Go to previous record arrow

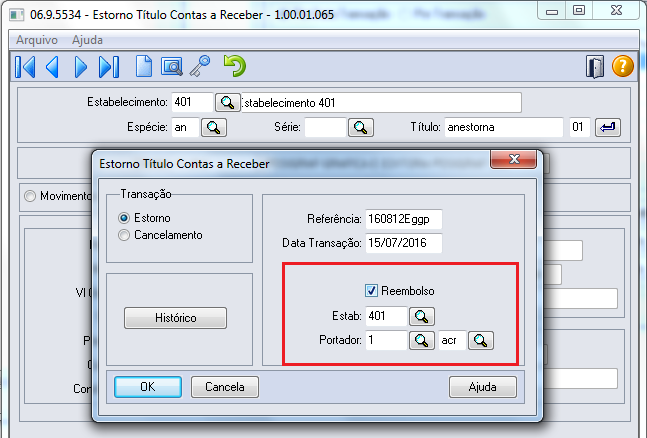pyautogui.click(x=52, y=66)
